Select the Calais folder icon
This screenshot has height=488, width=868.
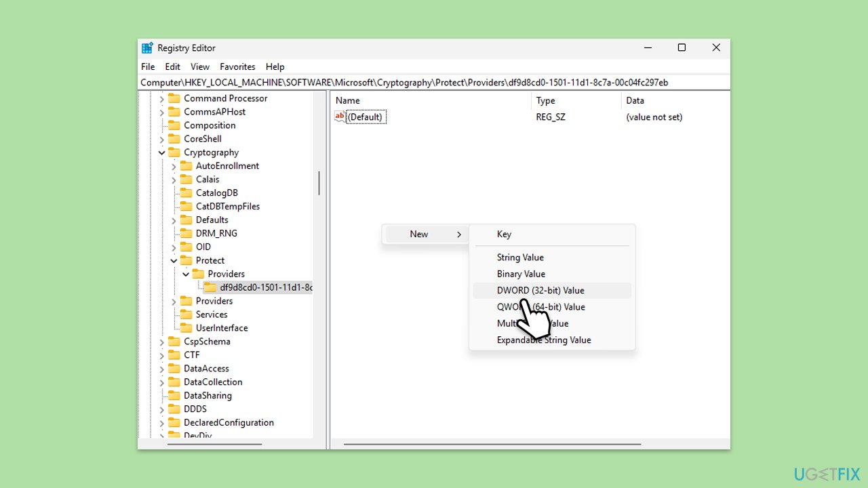click(186, 180)
